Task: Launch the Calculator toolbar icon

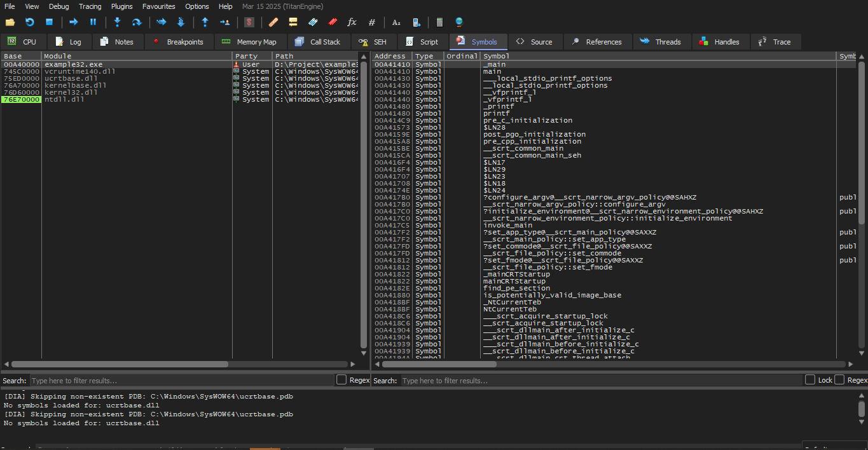Action: (439, 22)
